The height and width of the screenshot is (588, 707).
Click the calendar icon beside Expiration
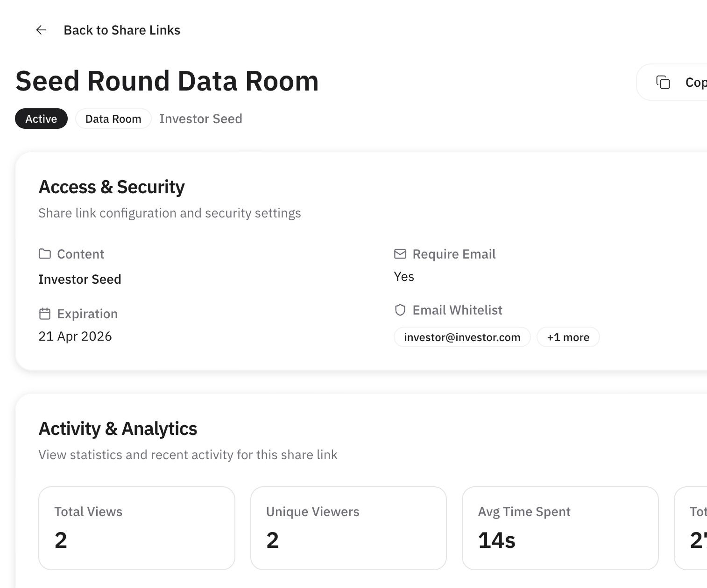[45, 314]
